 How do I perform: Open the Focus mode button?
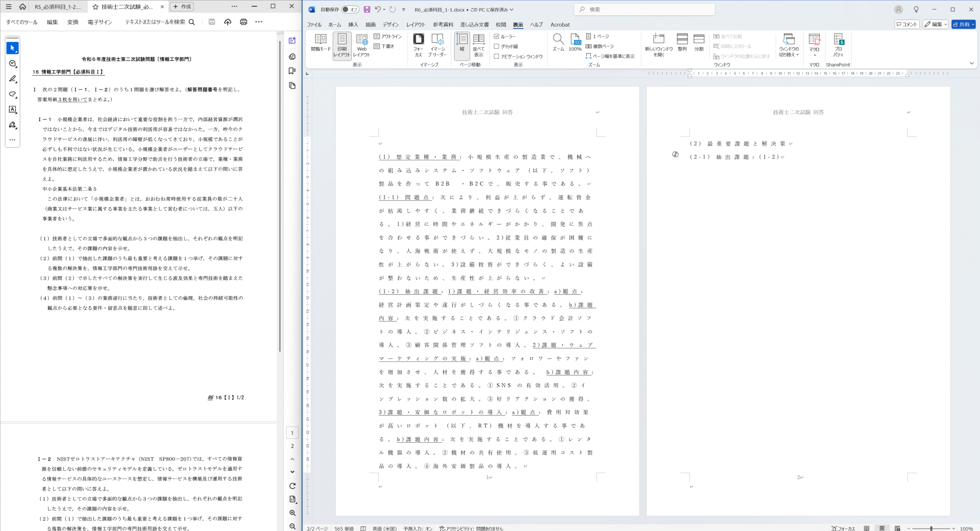pos(843,528)
